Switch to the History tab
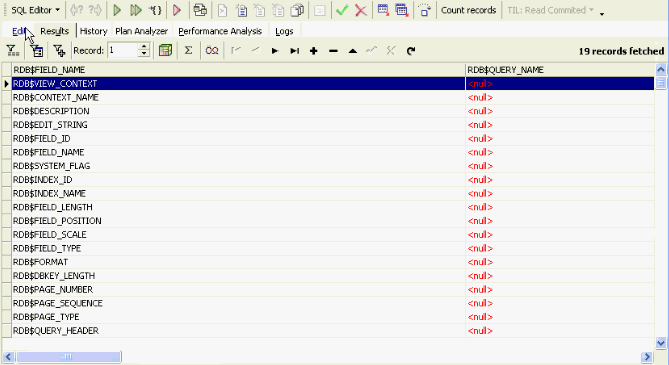 [93, 31]
